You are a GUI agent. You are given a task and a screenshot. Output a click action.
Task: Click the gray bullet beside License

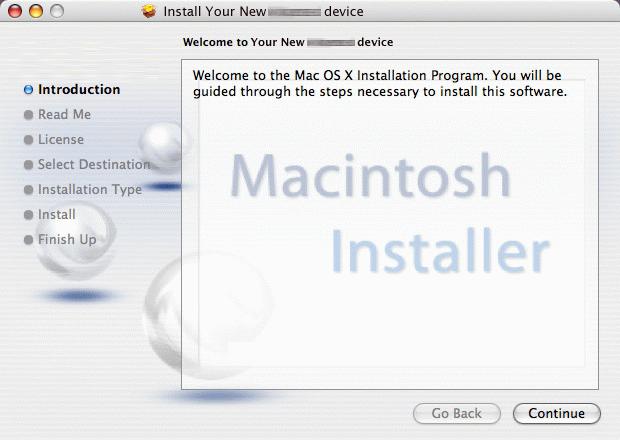(x=28, y=140)
